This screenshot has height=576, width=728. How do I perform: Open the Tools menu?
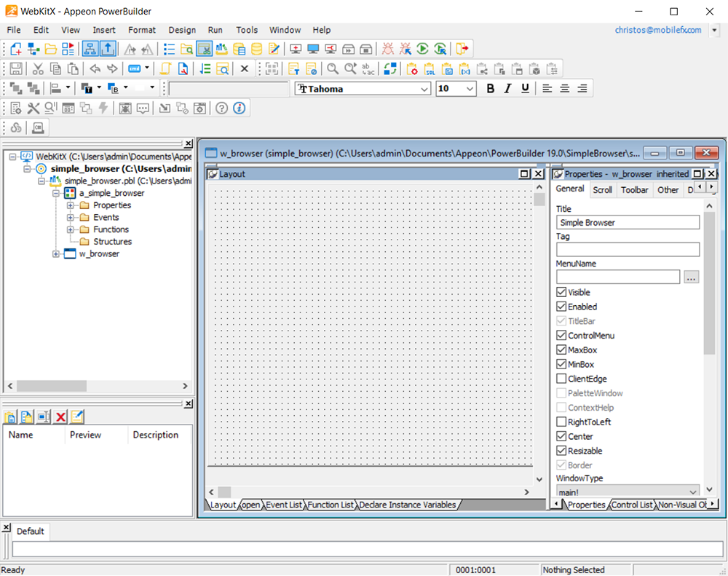coord(247,30)
